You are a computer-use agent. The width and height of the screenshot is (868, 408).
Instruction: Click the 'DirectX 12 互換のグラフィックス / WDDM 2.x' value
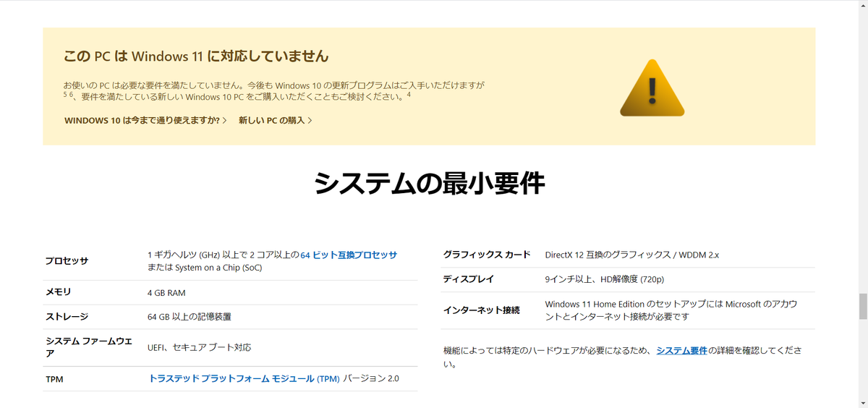(x=632, y=255)
